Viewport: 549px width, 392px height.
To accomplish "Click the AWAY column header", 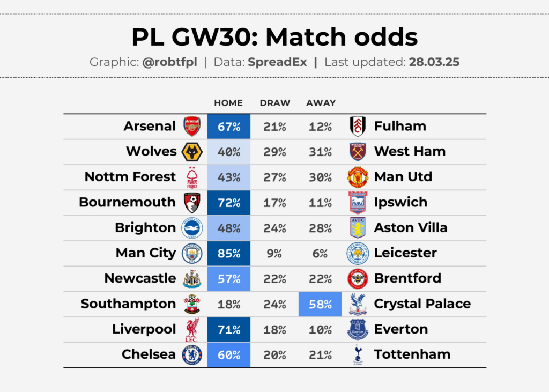I will [x=321, y=103].
